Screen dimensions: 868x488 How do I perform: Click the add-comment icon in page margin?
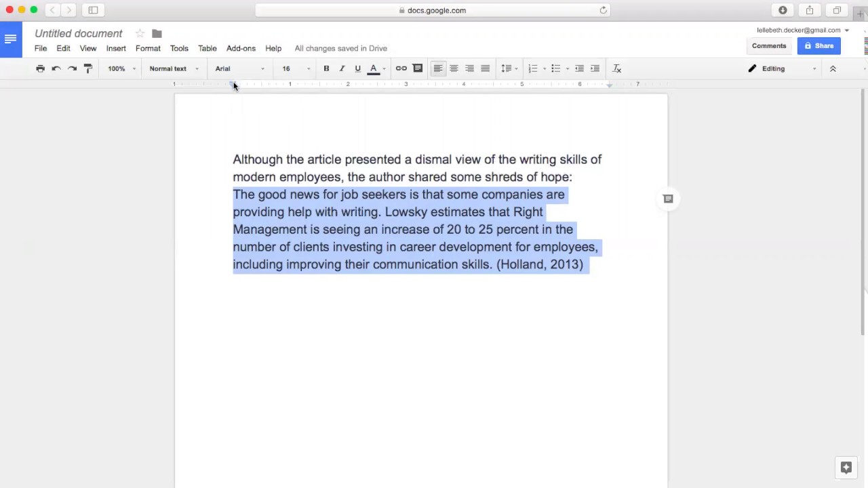[x=668, y=199]
